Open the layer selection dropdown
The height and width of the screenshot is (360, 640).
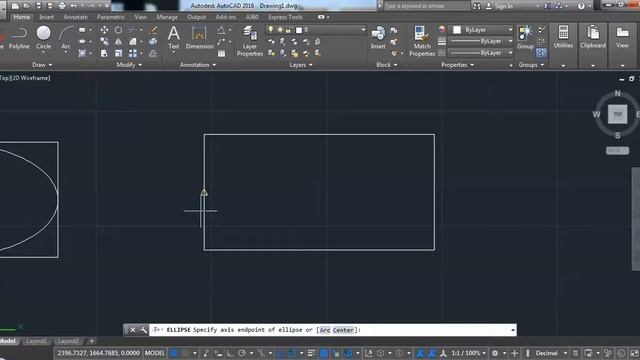point(363,30)
